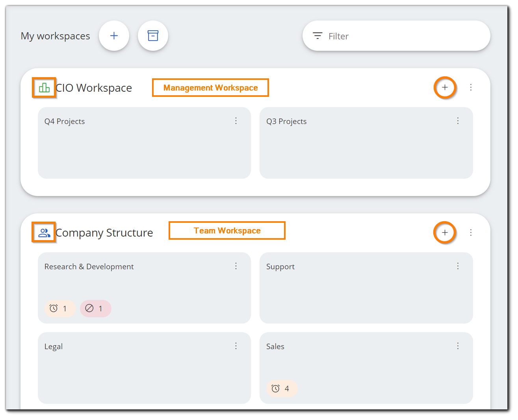Open Support card options menu
This screenshot has height=420, width=518.
pos(458,266)
